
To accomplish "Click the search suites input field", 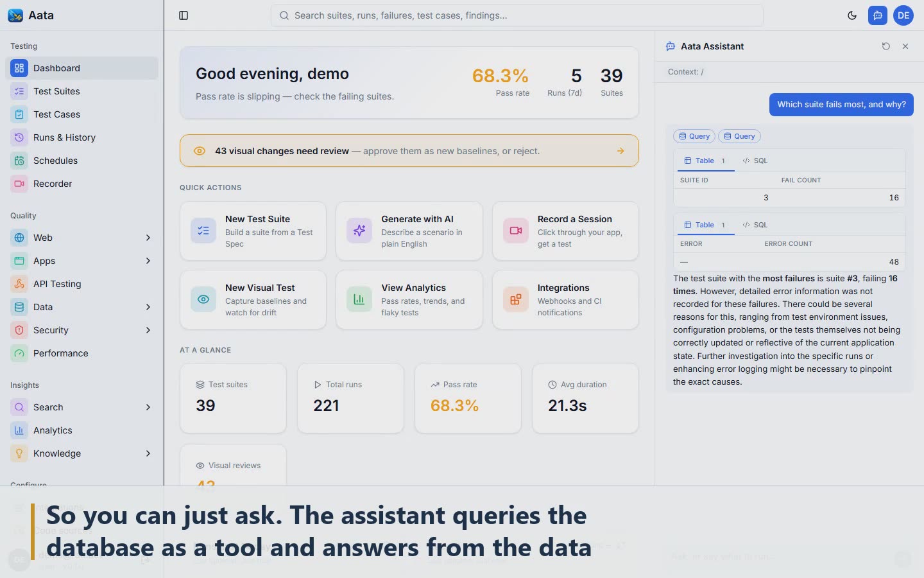I will pyautogui.click(x=517, y=15).
